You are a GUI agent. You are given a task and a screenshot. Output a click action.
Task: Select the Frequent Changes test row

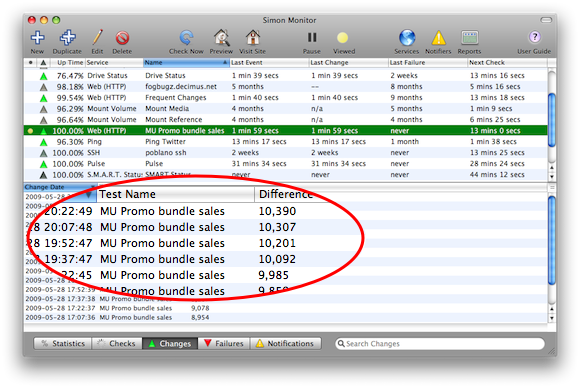point(285,98)
